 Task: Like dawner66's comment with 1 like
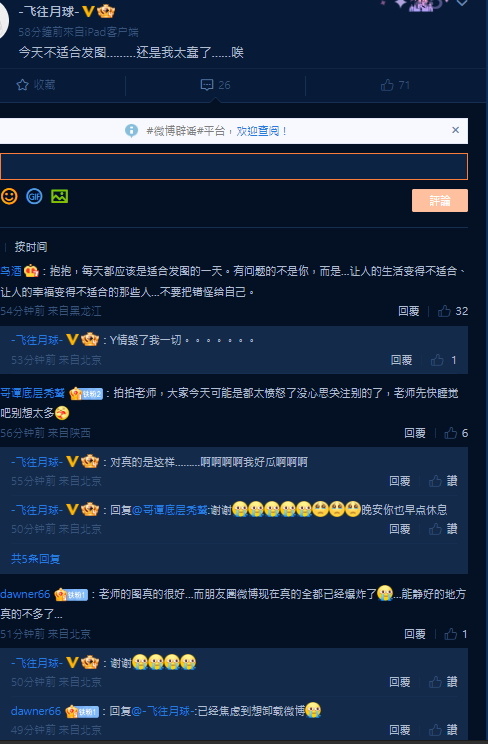[x=450, y=633]
